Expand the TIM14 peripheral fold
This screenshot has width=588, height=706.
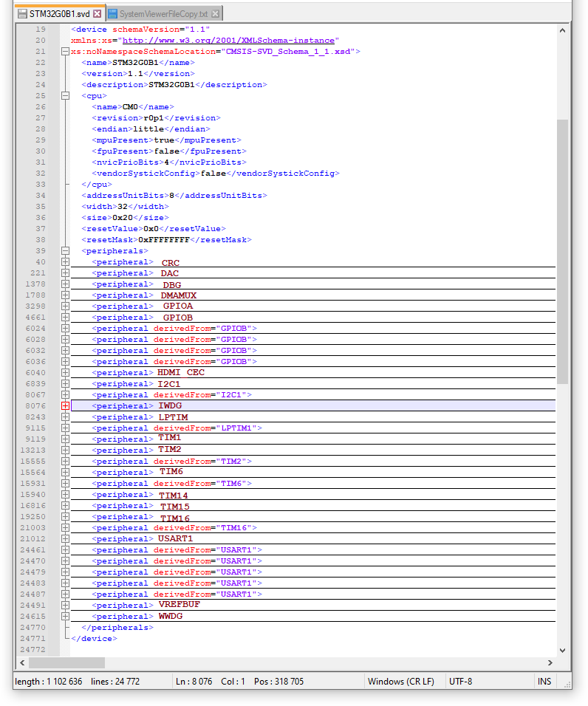[x=65, y=494]
